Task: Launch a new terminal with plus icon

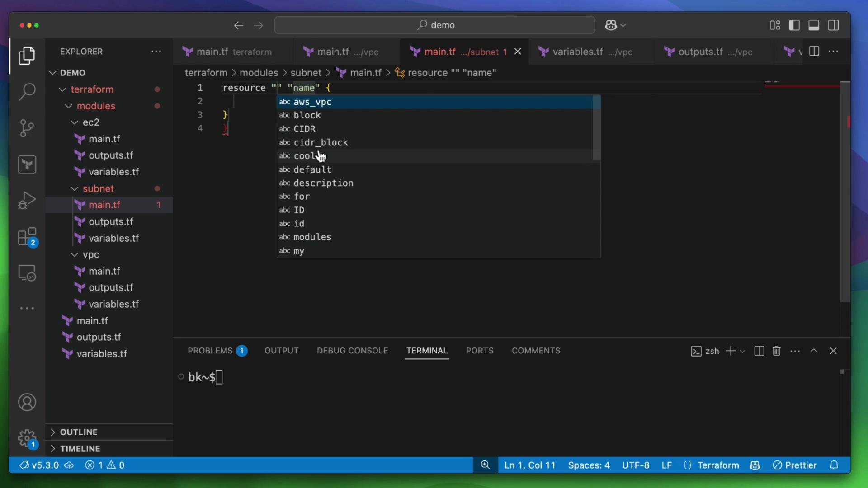Action: click(x=730, y=351)
